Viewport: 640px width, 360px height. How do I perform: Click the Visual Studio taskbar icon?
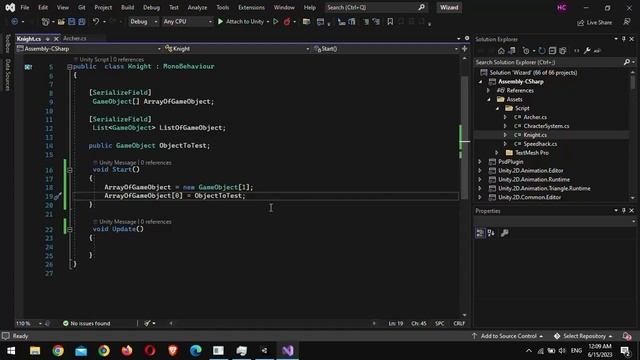(287, 350)
